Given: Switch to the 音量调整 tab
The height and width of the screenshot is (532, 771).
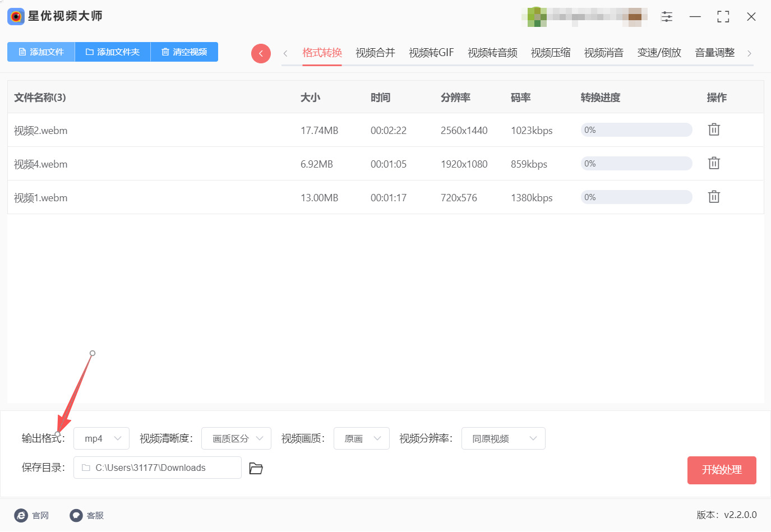Looking at the screenshot, I should 714,53.
